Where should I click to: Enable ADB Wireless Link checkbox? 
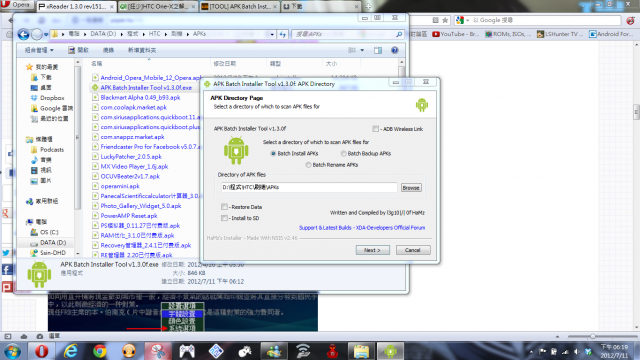[x=376, y=129]
